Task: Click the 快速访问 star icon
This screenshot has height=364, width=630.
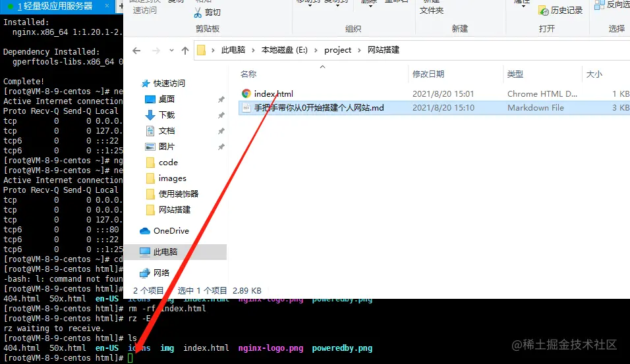Action: (x=146, y=84)
